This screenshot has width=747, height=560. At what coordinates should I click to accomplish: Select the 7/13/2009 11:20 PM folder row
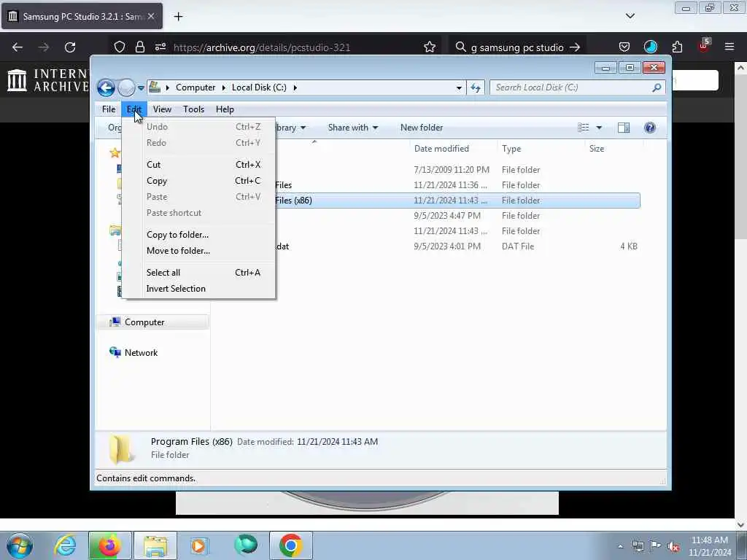[x=457, y=170]
